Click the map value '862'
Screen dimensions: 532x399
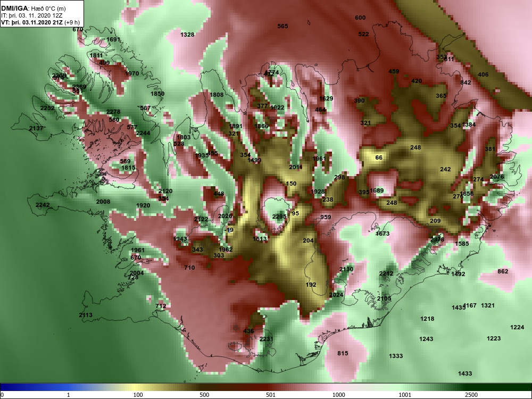503,271
